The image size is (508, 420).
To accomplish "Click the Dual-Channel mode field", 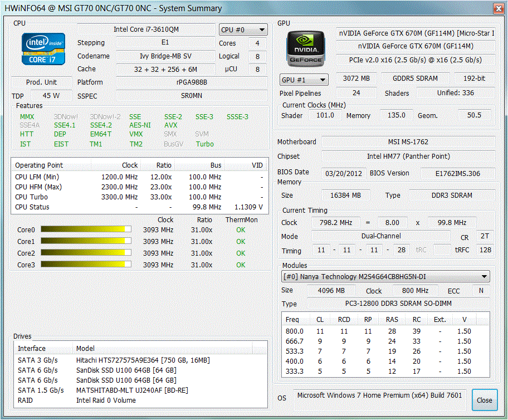I will pos(381,236).
